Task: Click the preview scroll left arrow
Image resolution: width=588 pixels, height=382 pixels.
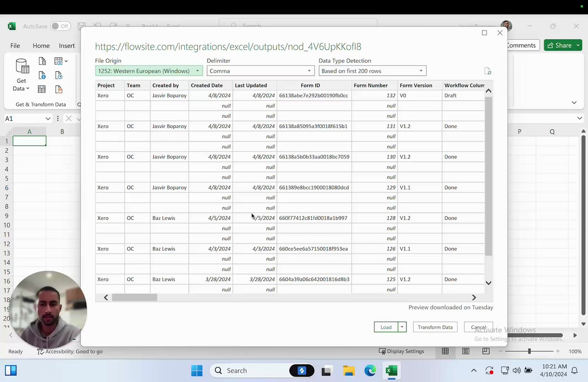Action: (x=106, y=297)
